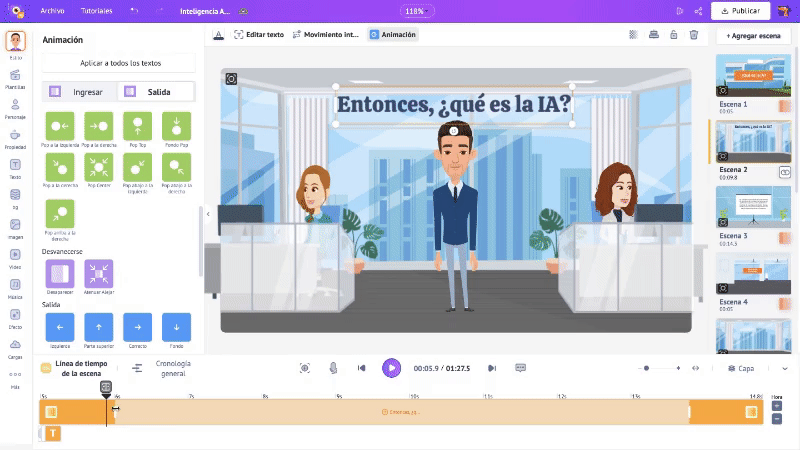Switch to Cronología general timeline view
The width and height of the screenshot is (800, 450).
pyautogui.click(x=162, y=368)
